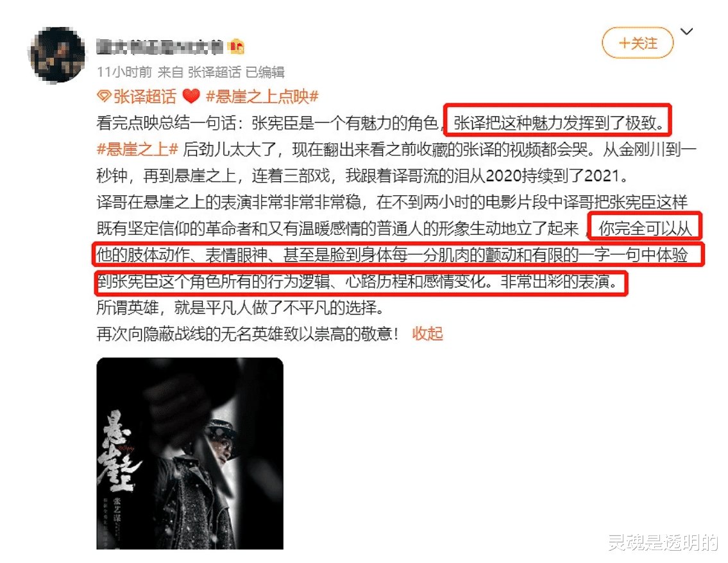Open the orange 张译超话 super-topic link
This screenshot has height=563, width=728.
[x=145, y=97]
